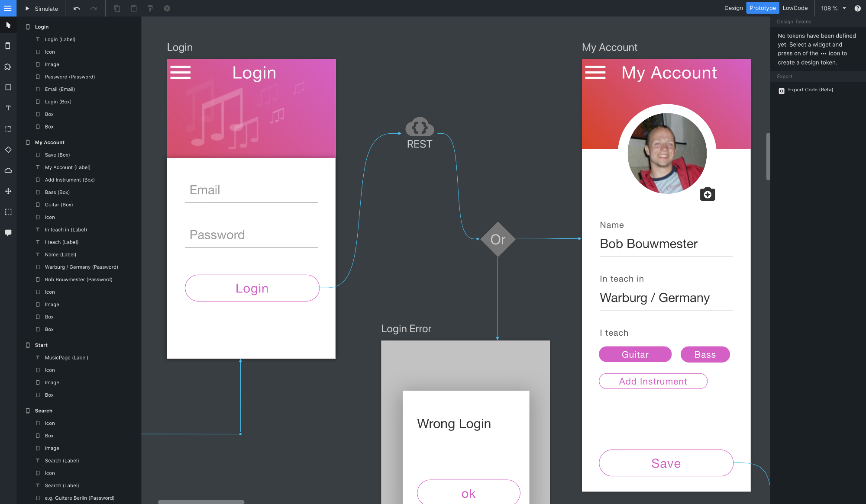Screen dimensions: 866x504
Task: Click the canvas vertical scrollbar handle
Action: (768, 157)
